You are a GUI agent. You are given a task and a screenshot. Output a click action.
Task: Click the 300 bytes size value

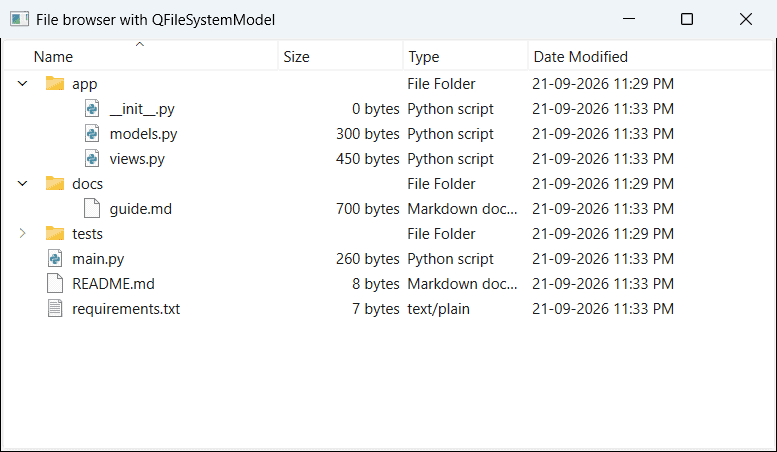coord(368,134)
